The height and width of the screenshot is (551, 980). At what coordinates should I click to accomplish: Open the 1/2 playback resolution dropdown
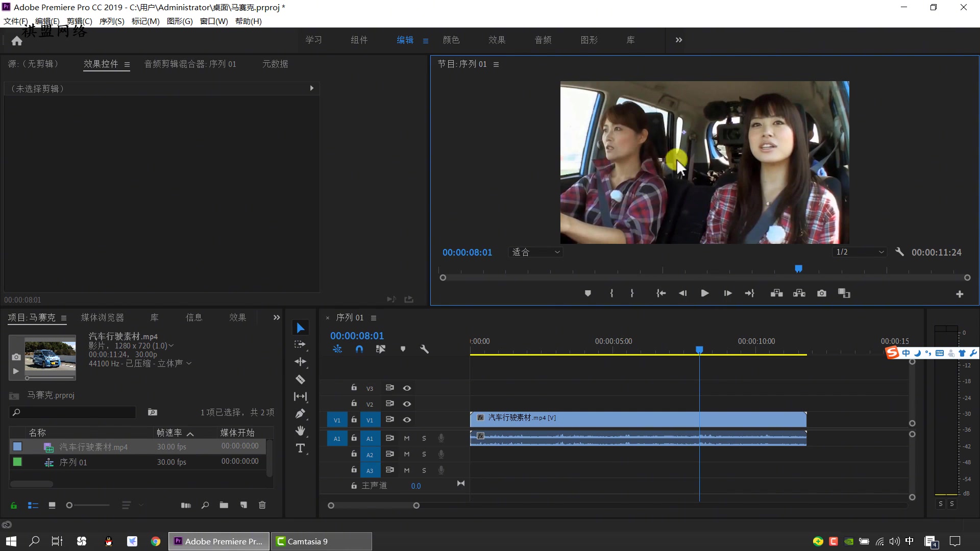point(860,252)
